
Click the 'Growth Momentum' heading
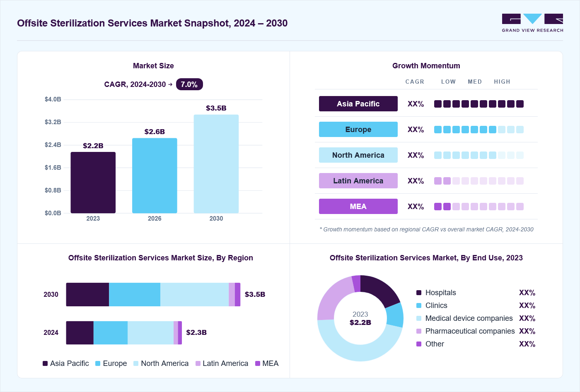click(x=426, y=66)
